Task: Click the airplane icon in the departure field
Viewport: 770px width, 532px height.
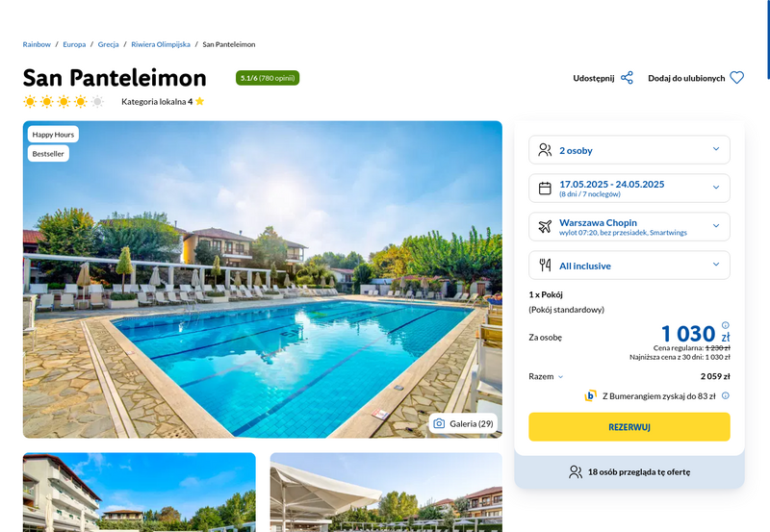Action: click(545, 227)
